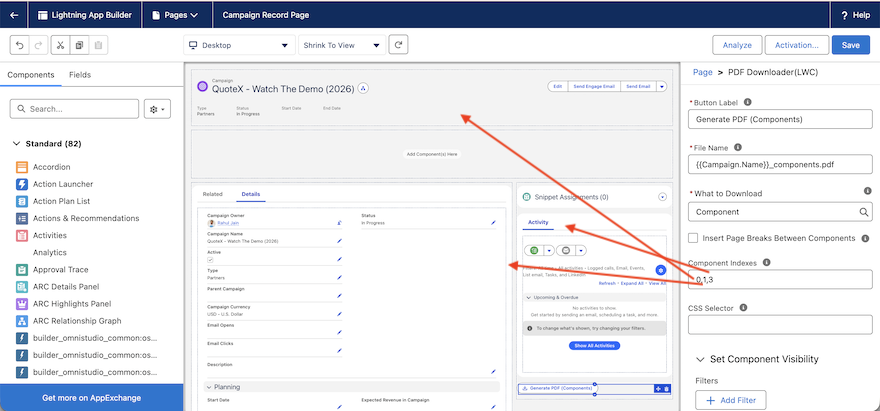The width and height of the screenshot is (880, 411).
Task: Collapse the Planning section
Action: coord(208,387)
